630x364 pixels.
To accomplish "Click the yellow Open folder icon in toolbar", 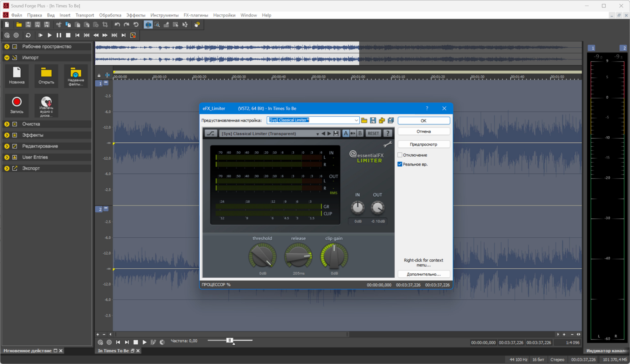I will (19, 25).
